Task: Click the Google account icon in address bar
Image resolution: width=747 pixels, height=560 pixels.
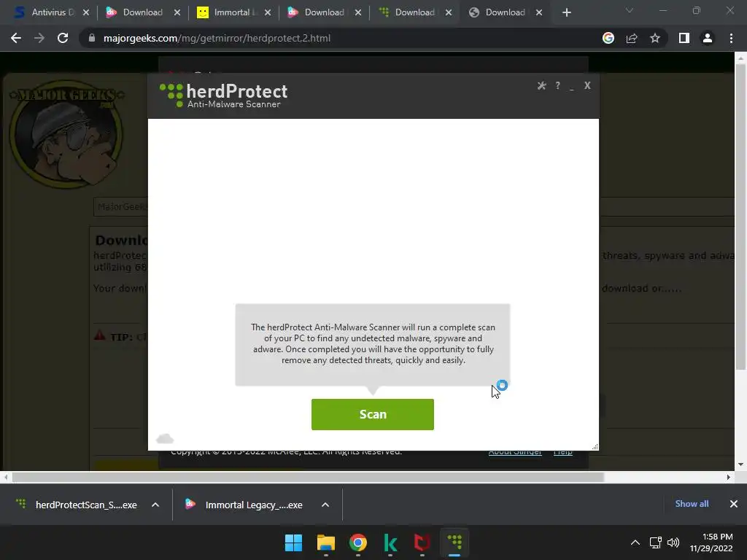Action: (x=608, y=38)
